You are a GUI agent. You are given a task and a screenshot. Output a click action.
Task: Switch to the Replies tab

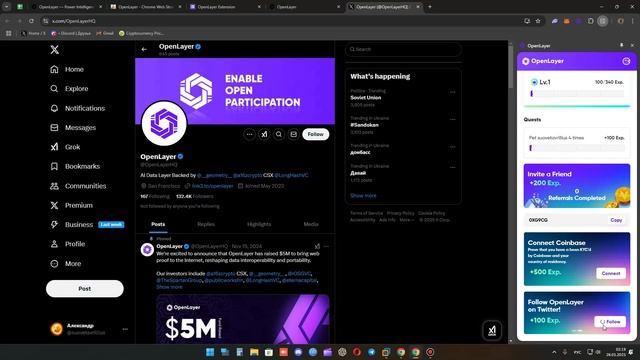tap(206, 224)
